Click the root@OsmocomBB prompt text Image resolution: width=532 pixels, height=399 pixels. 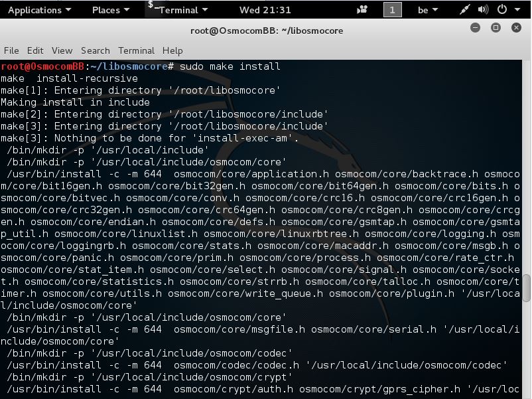[42, 66]
